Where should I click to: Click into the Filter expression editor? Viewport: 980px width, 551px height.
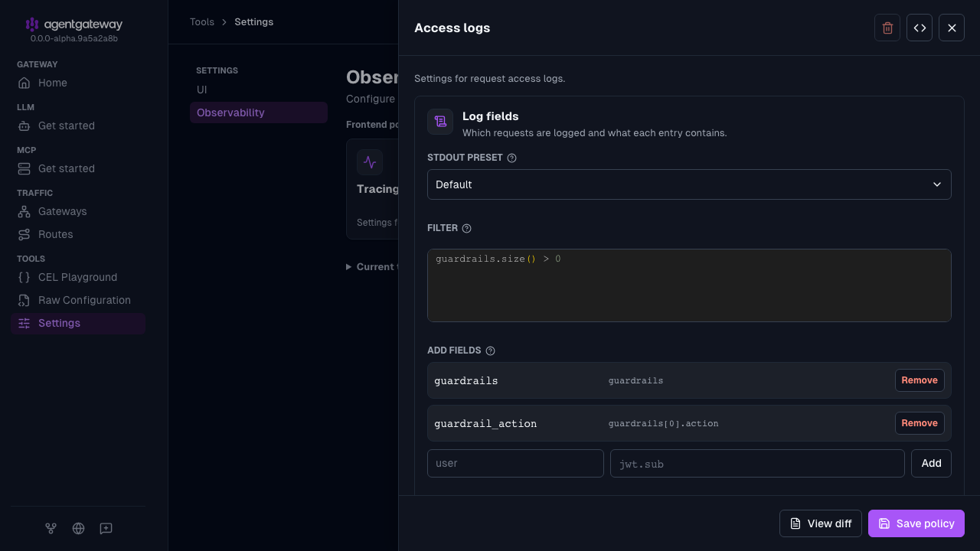689,285
